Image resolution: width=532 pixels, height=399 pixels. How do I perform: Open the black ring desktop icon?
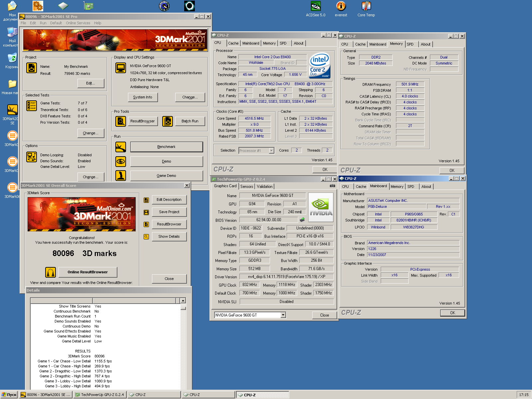[x=190, y=6]
